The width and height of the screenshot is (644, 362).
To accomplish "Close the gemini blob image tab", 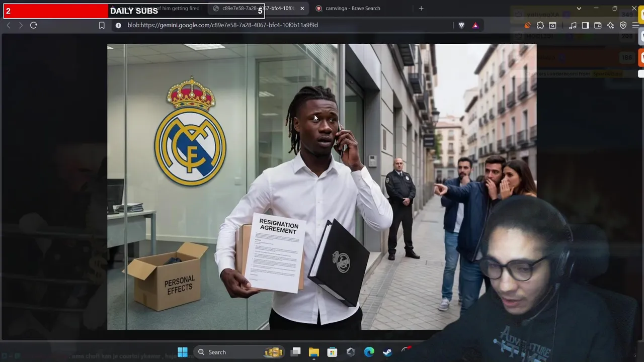I will 302,9.
